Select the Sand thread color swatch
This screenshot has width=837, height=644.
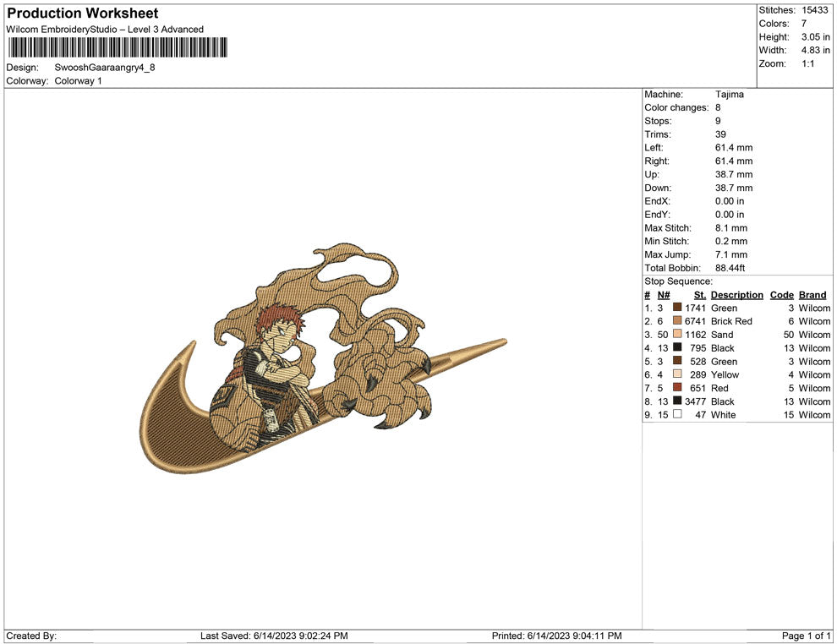point(677,335)
